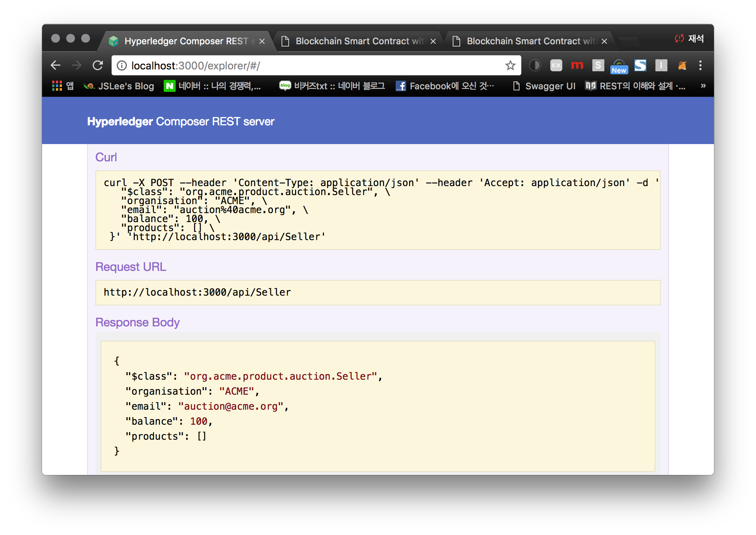Select the Hyperledger Composer REST server tab
The height and width of the screenshot is (535, 756).
[180, 41]
